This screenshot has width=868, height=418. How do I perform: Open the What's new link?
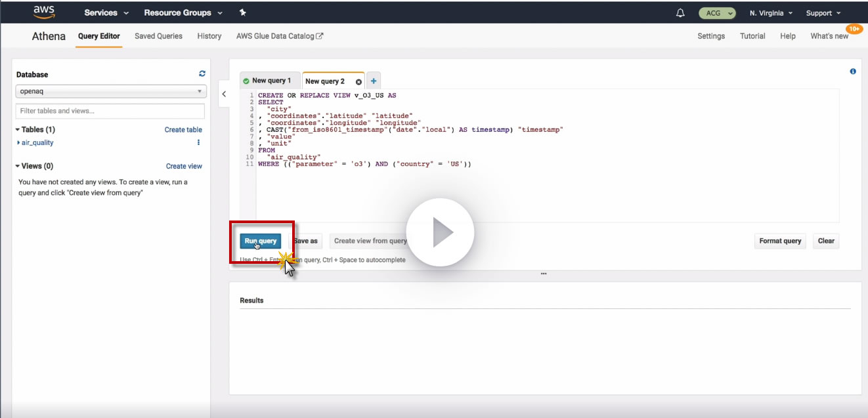(x=829, y=36)
